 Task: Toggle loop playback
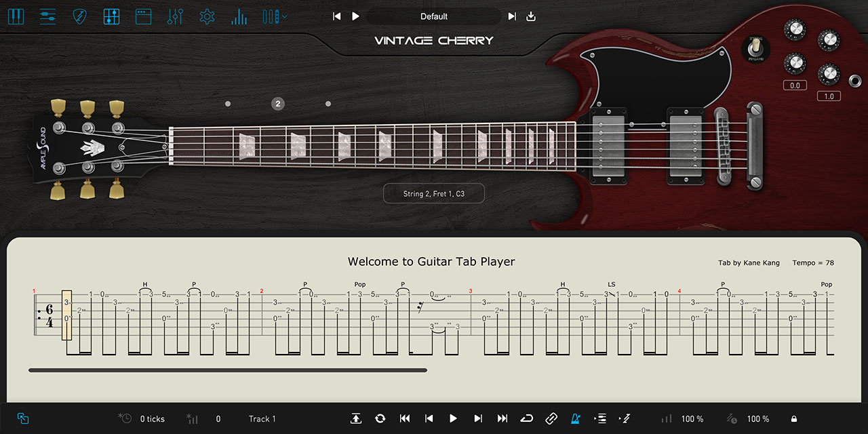point(527,419)
